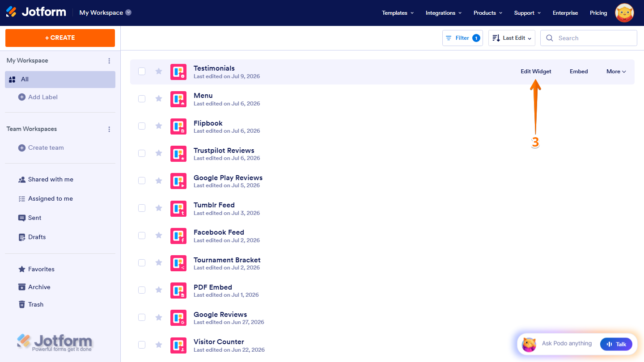Click the Trustpilot Reviews widget icon

pos(178,154)
